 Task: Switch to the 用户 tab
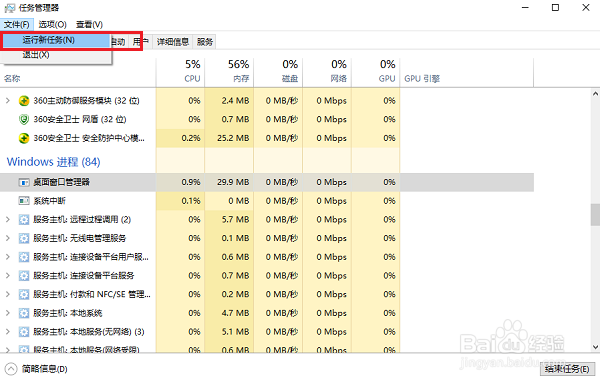tap(141, 42)
